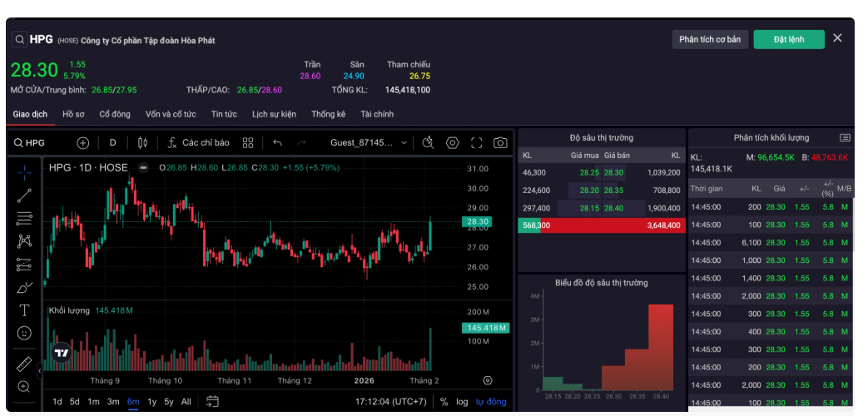Viewport: 868px width, 416px height.
Task: Set chart range to 1m
Action: (93, 402)
